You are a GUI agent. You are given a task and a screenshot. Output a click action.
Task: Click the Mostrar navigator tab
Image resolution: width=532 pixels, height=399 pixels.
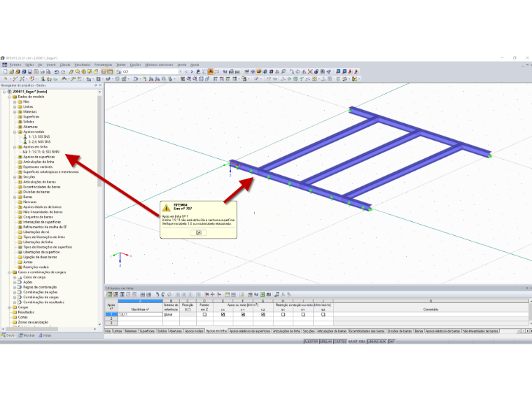27,335
